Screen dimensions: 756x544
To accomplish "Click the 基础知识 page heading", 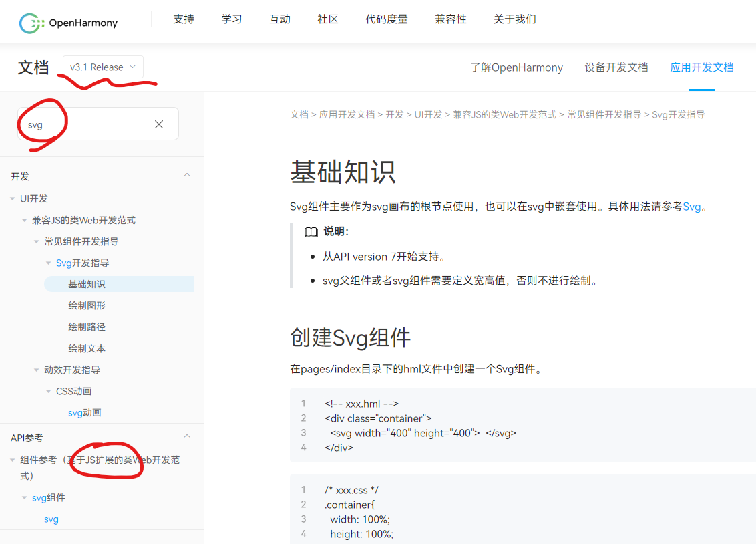I will [x=343, y=172].
